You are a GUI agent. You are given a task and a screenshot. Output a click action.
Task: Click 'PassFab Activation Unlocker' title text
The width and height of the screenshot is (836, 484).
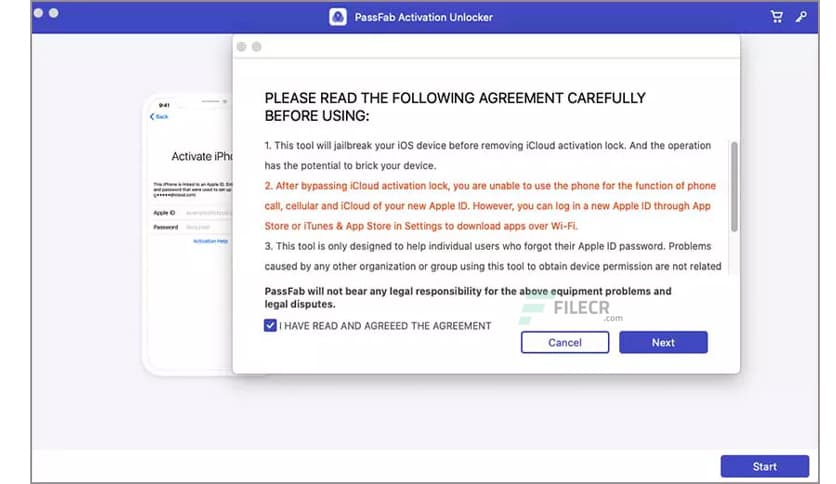(423, 17)
